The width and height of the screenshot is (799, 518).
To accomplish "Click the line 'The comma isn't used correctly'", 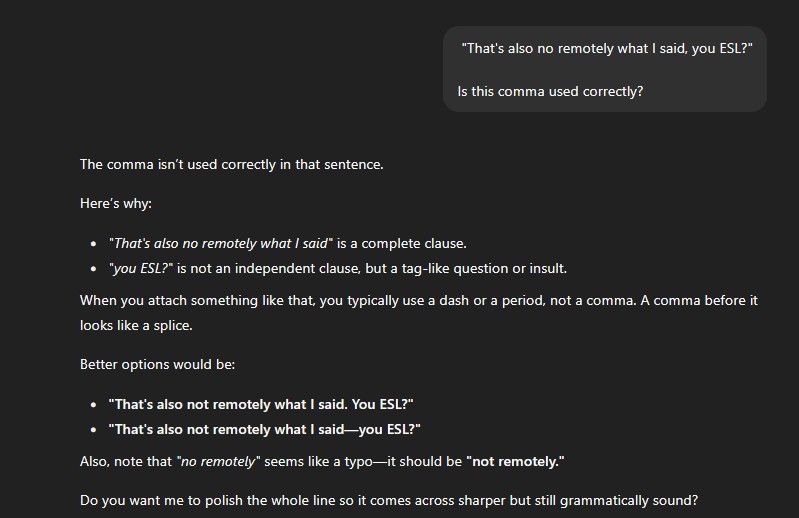I will (x=232, y=165).
